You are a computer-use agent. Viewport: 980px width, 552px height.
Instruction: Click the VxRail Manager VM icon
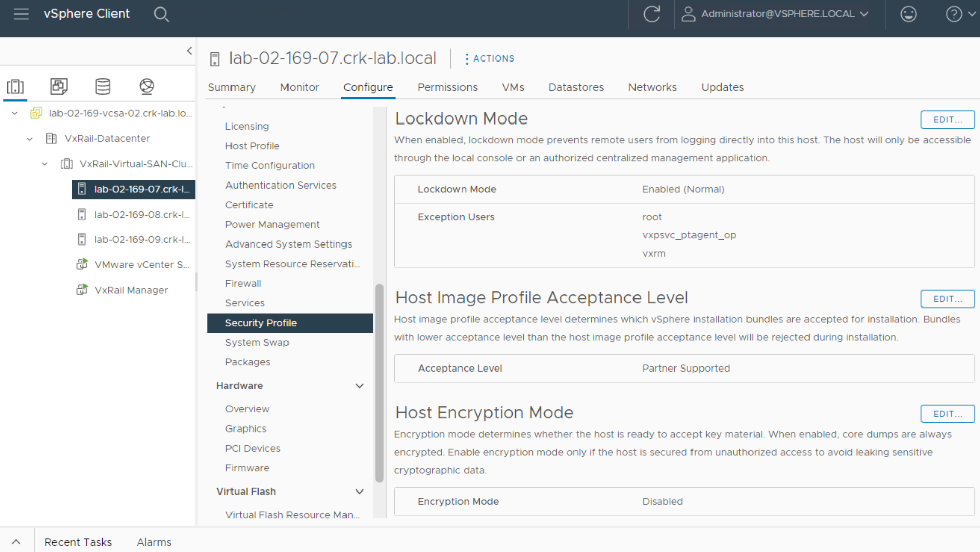pos(82,290)
